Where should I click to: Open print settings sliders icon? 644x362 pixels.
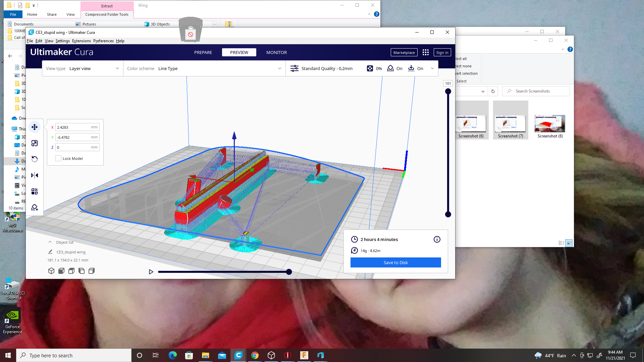pyautogui.click(x=294, y=68)
